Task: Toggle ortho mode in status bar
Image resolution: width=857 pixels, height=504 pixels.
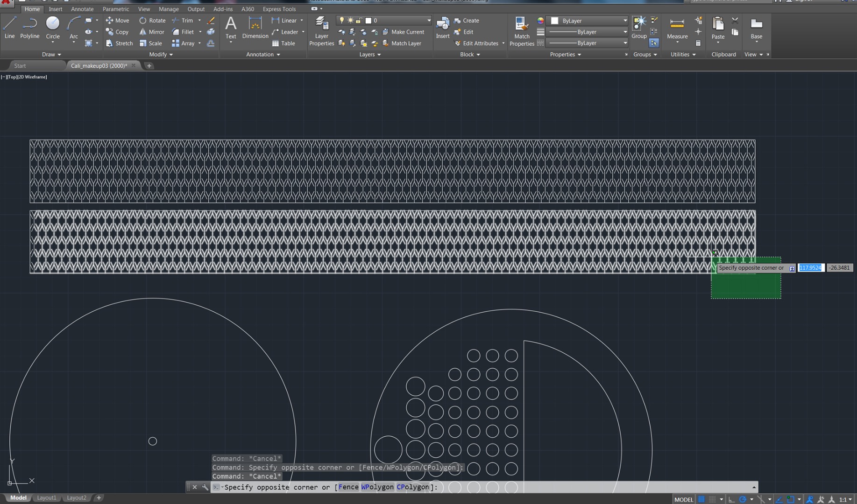Action: [x=732, y=499]
